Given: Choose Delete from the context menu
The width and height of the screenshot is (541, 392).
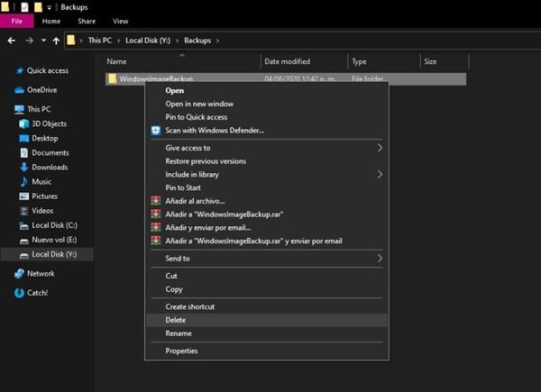Looking at the screenshot, I should click(176, 320).
